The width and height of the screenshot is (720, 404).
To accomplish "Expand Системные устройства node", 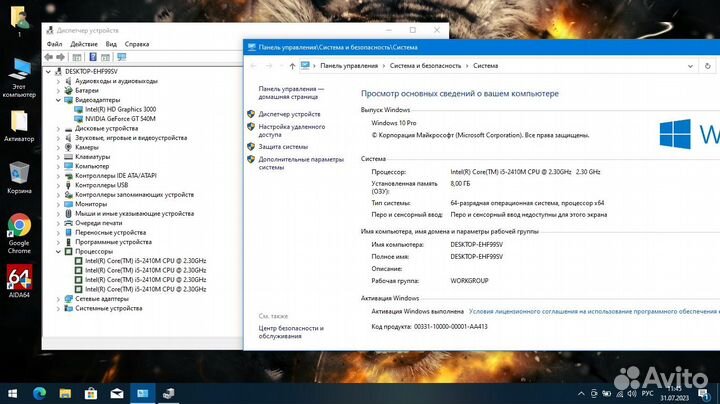I will (x=58, y=309).
